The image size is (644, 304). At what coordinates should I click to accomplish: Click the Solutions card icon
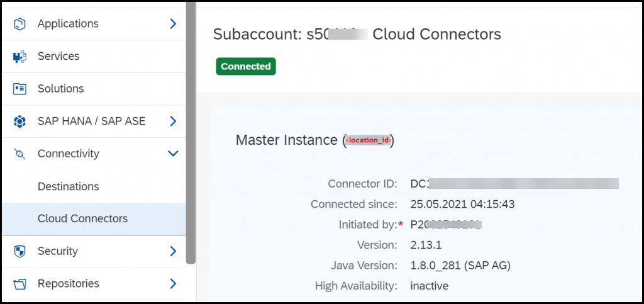coord(19,89)
